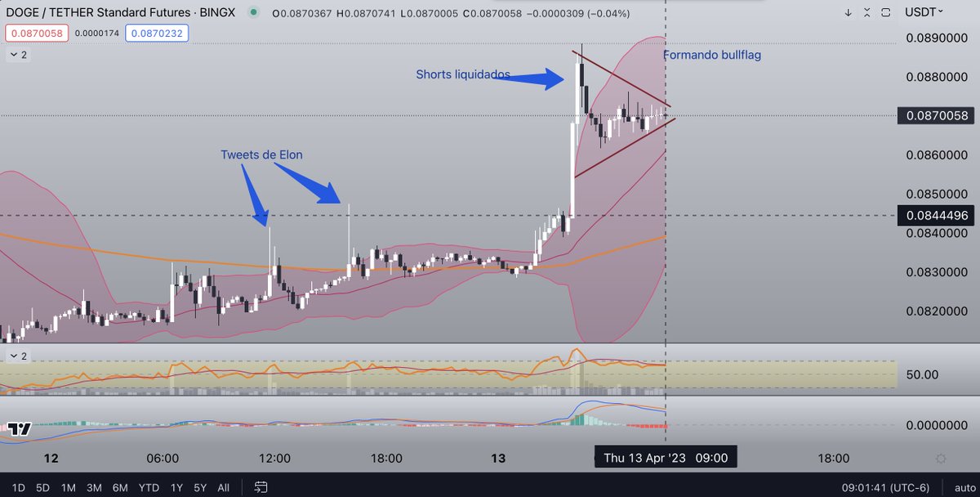Click the crosshair price label 0.0844496
The height and width of the screenshot is (497, 980).
click(937, 216)
